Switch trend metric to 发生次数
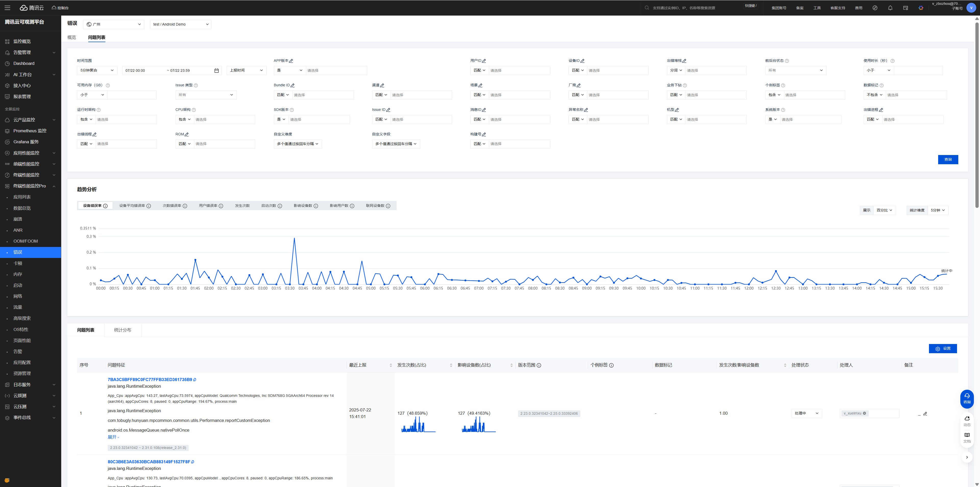This screenshot has height=487, width=980. coord(242,206)
